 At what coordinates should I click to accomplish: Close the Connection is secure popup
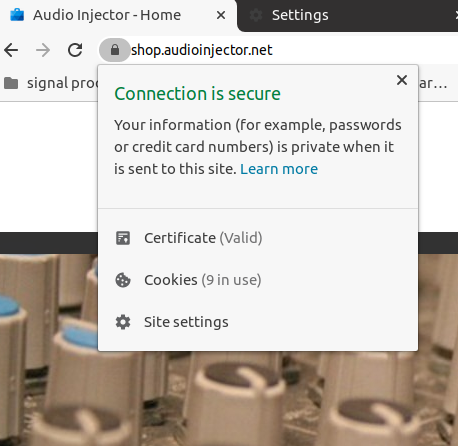point(402,80)
